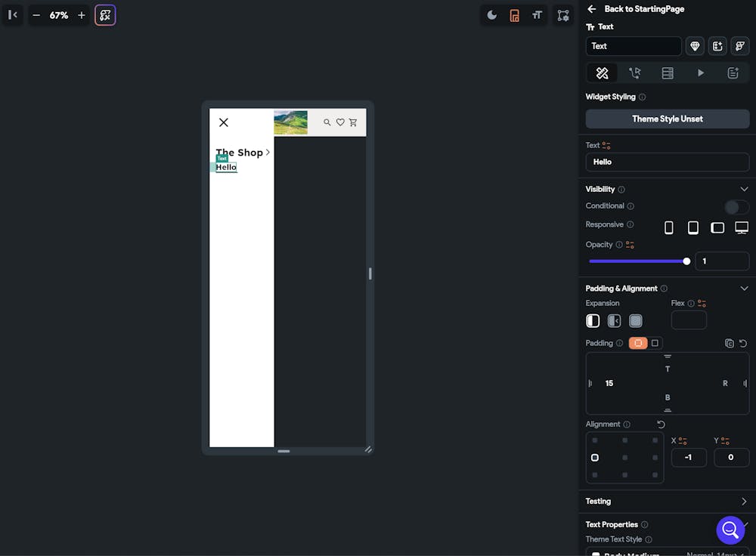Open the text size multiplier icon
Screen dimensions: 756x556
537,15
